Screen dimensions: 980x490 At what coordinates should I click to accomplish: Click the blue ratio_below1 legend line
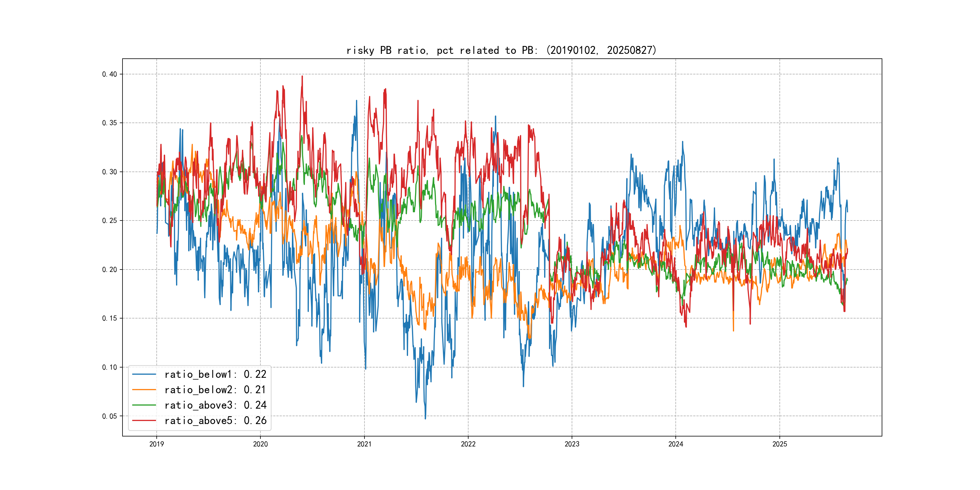click(x=144, y=374)
